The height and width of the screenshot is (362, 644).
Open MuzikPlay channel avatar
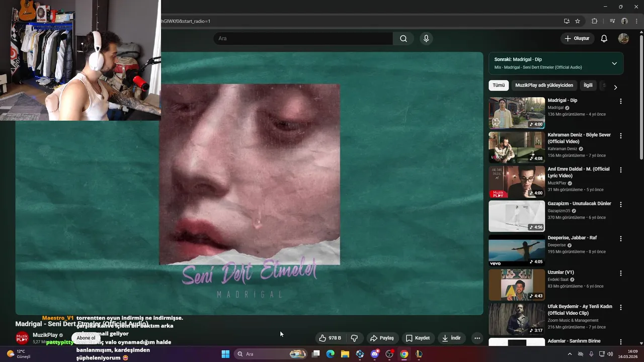click(x=22, y=338)
